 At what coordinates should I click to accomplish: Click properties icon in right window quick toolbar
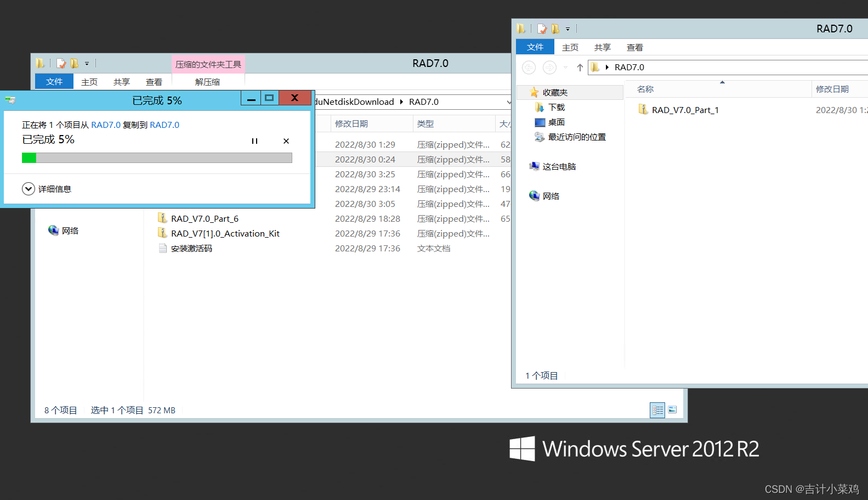542,29
